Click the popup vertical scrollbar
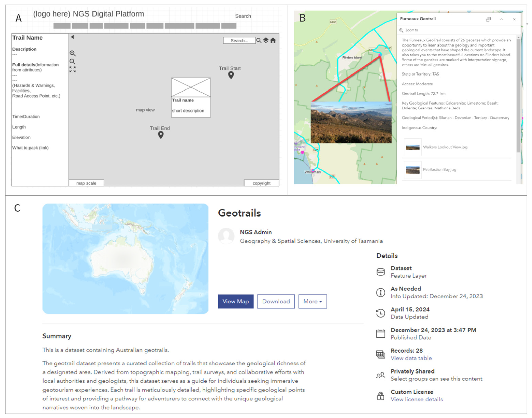This screenshot has width=532, height=418. click(x=518, y=96)
